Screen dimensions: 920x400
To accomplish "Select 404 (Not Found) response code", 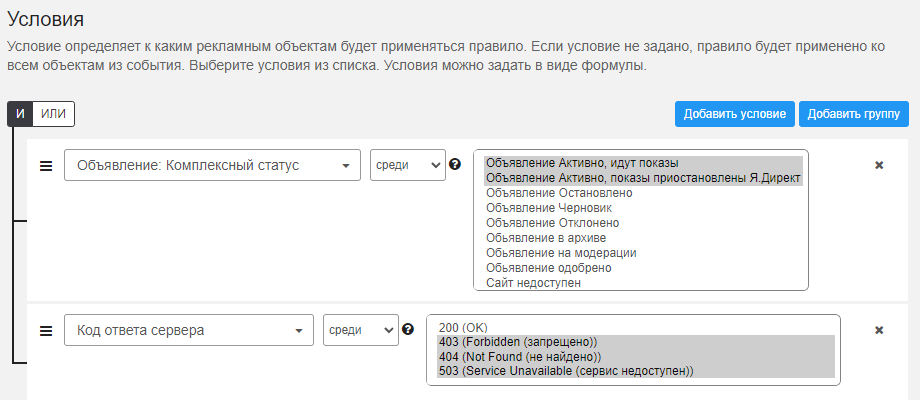I will tap(635, 357).
